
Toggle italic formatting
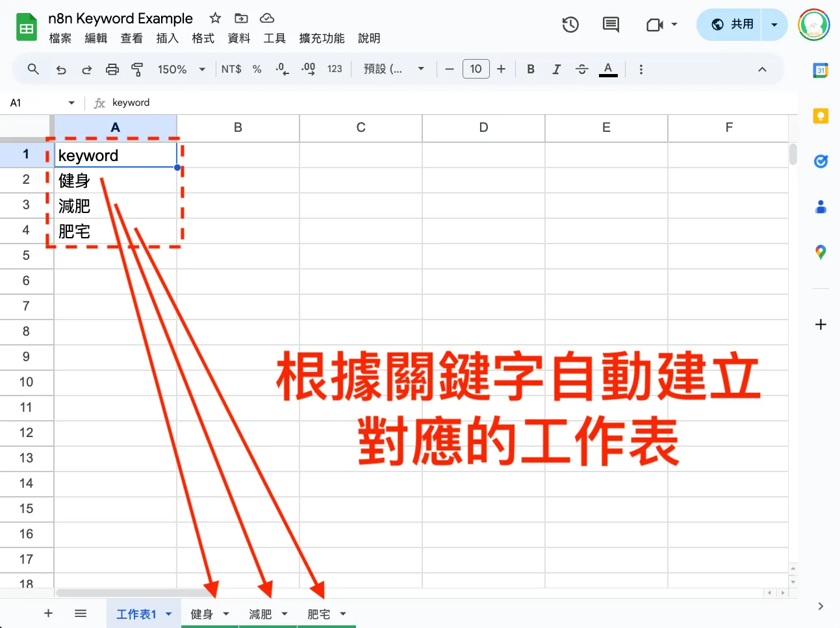click(x=556, y=69)
